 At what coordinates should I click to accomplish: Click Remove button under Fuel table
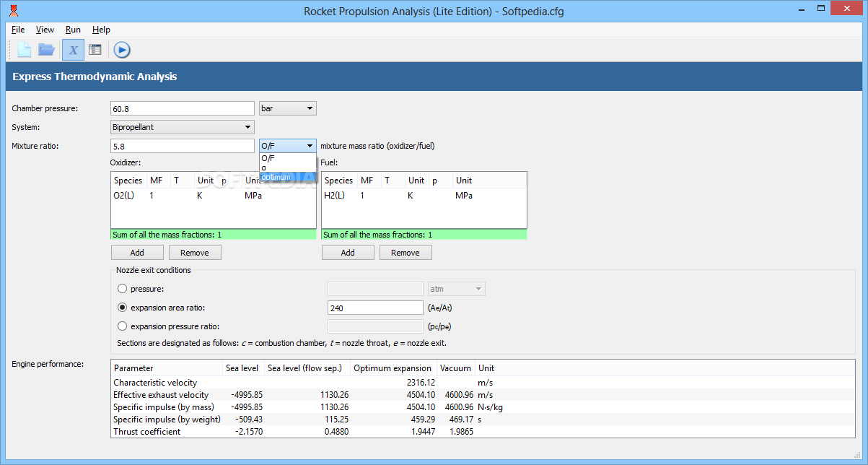(x=405, y=253)
